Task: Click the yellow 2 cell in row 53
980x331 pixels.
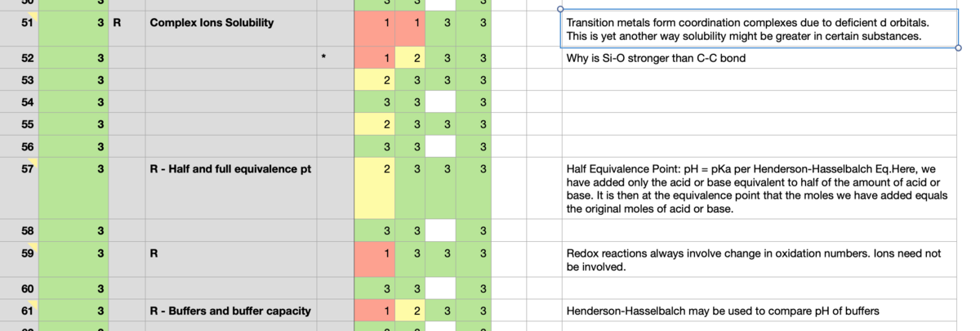Action: (x=375, y=80)
